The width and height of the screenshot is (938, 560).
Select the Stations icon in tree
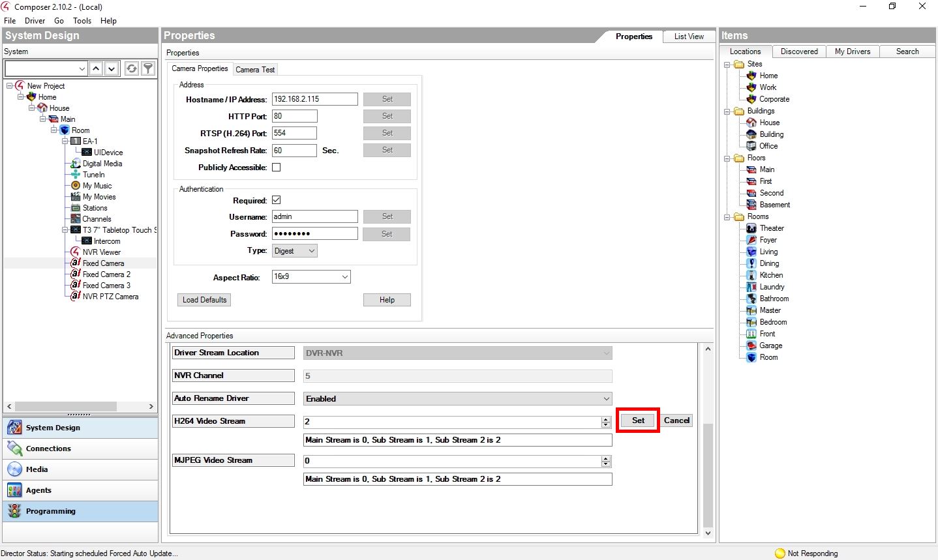[x=76, y=208]
